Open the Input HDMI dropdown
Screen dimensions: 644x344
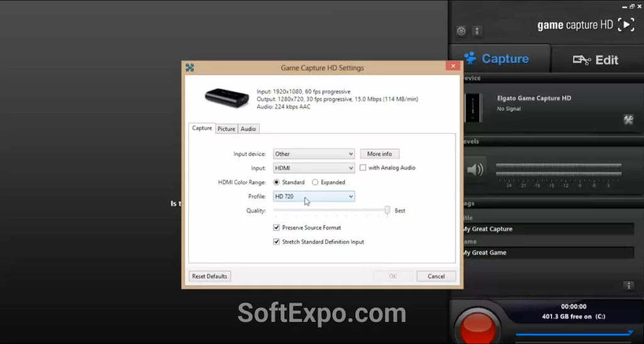[x=314, y=168]
